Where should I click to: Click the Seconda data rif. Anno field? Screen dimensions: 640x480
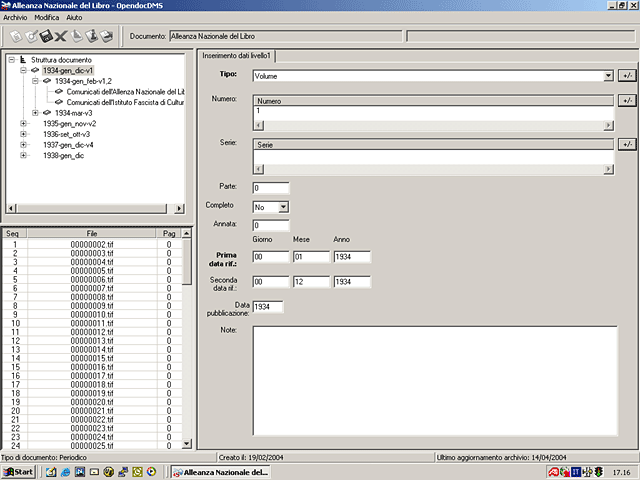[352, 282]
